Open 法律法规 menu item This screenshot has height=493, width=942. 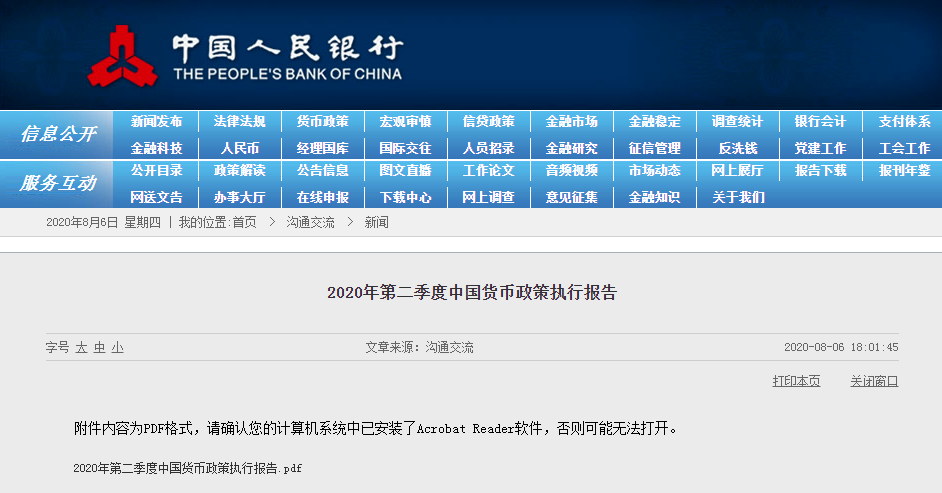239,121
